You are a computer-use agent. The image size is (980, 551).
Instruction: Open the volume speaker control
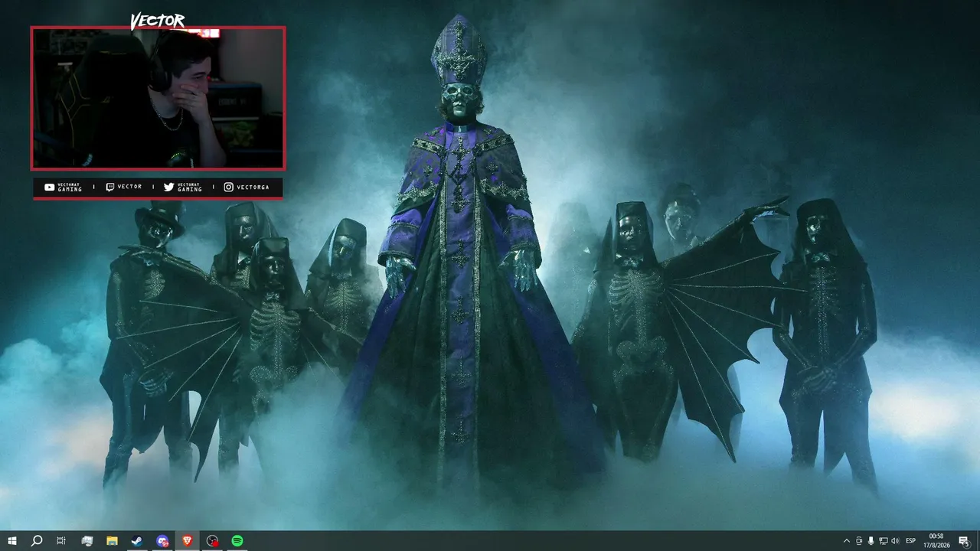tap(895, 541)
